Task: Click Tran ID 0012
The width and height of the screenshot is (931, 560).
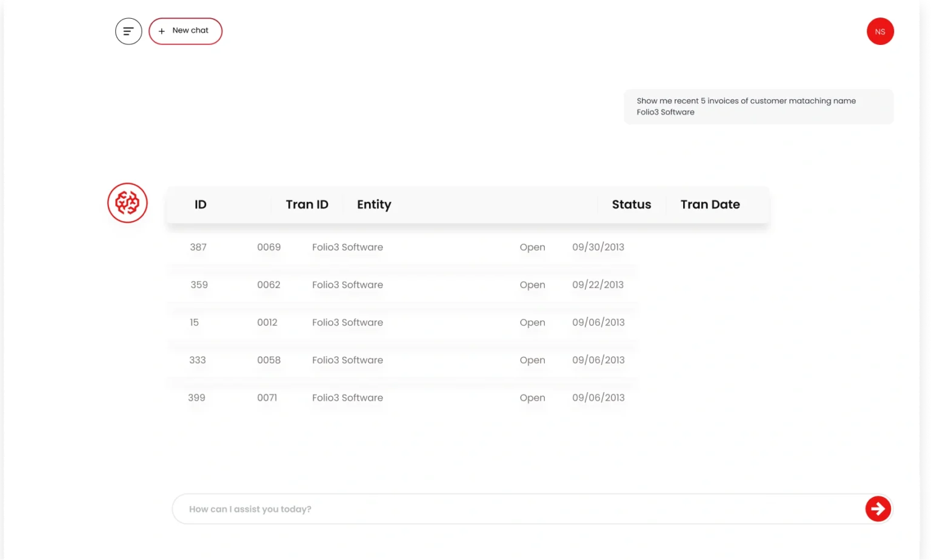Action: pyautogui.click(x=267, y=322)
